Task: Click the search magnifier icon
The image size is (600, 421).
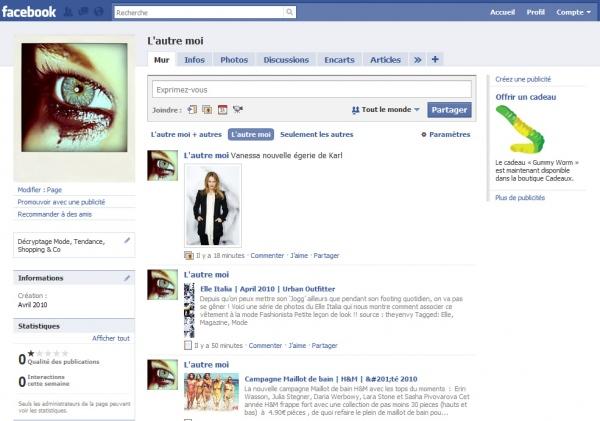Action: pos(290,12)
